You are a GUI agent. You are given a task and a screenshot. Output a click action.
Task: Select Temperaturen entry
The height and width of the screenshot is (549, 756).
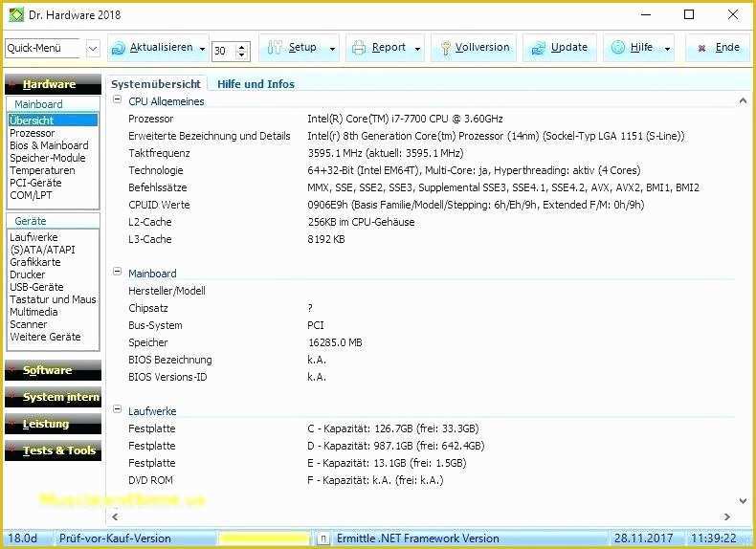click(42, 170)
